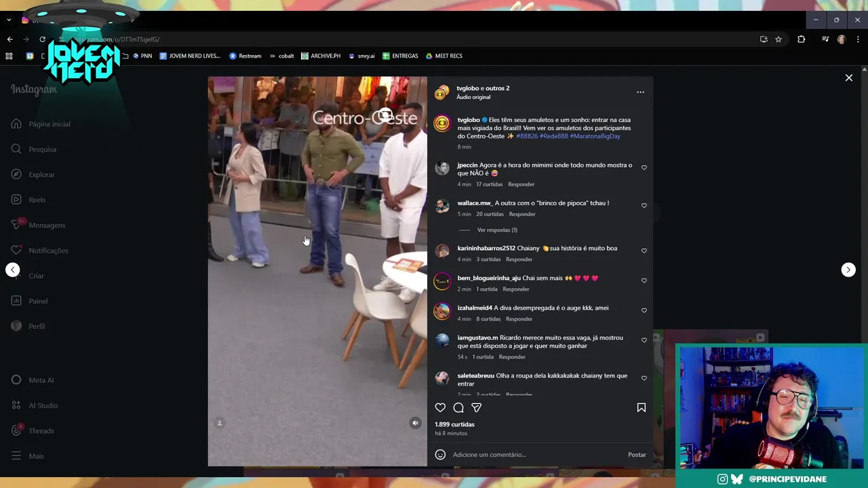The height and width of the screenshot is (488, 868).
Task: Open JOVEM NERD LIVES bookmark
Action: [x=190, y=56]
